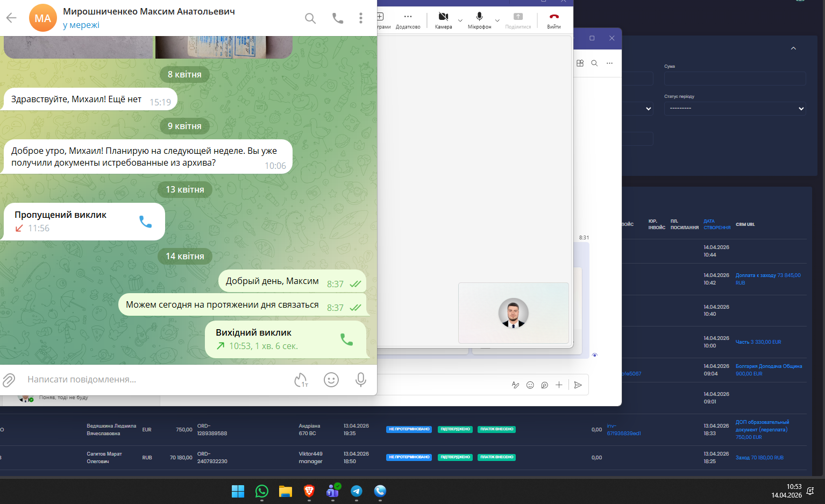Call back from the missed call bubble
This screenshot has height=504, width=825.
point(145,222)
